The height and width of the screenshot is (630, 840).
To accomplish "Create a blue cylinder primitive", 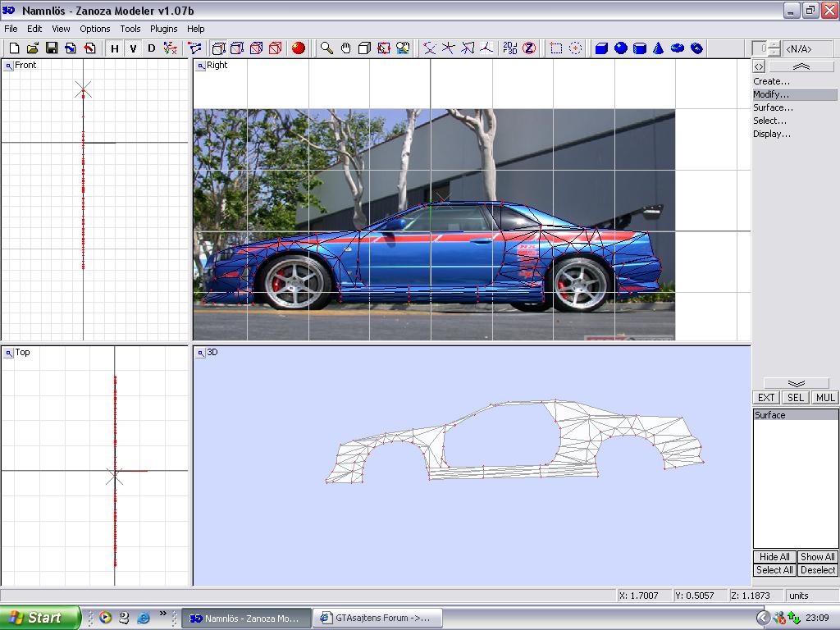I will click(x=640, y=48).
